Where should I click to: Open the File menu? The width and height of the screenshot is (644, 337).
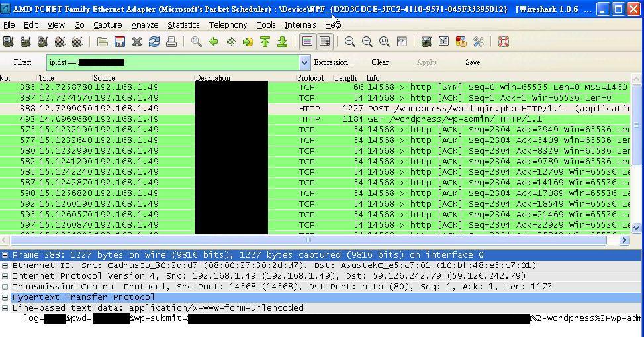tap(9, 25)
